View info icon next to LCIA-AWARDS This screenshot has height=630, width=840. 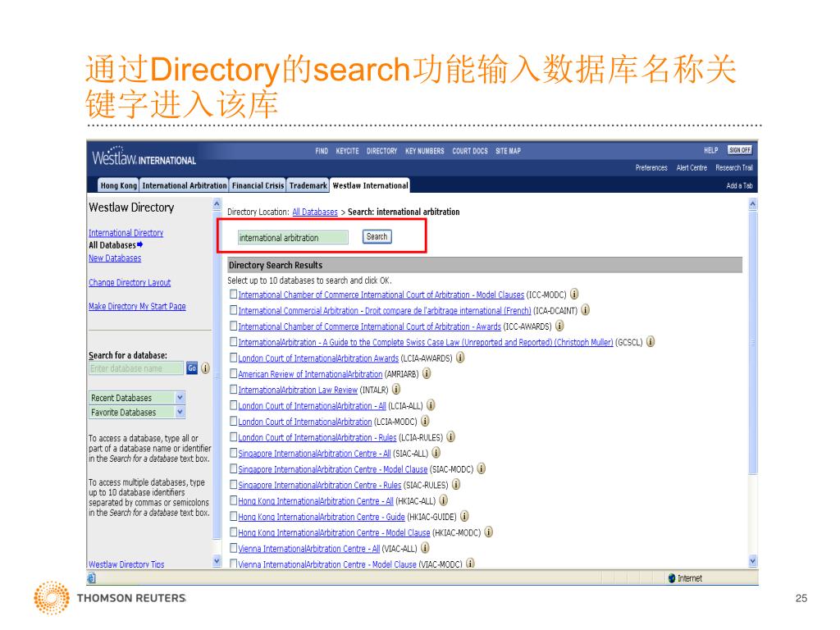(x=461, y=358)
